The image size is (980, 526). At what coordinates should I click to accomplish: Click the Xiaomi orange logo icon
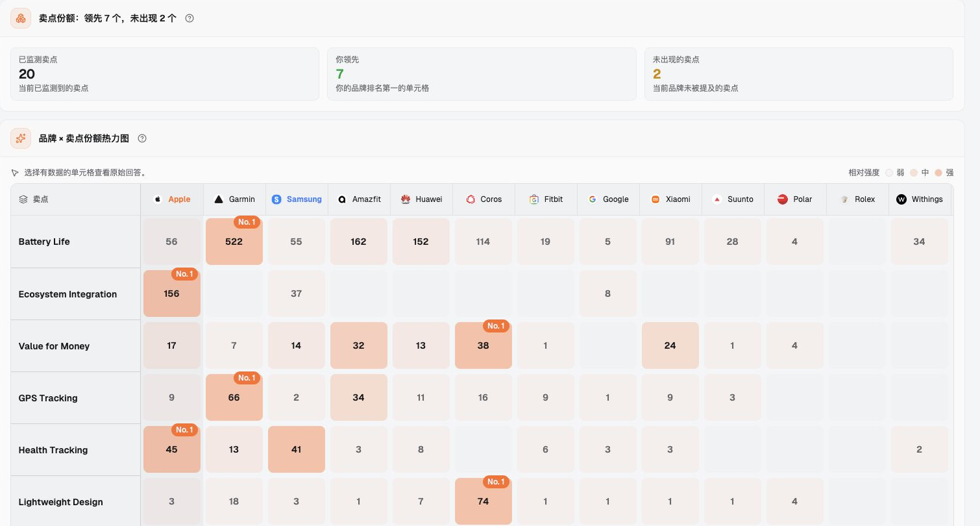pos(655,199)
